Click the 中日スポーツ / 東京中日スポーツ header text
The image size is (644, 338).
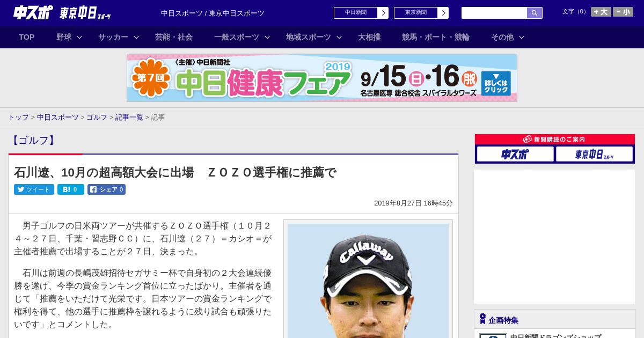(213, 13)
